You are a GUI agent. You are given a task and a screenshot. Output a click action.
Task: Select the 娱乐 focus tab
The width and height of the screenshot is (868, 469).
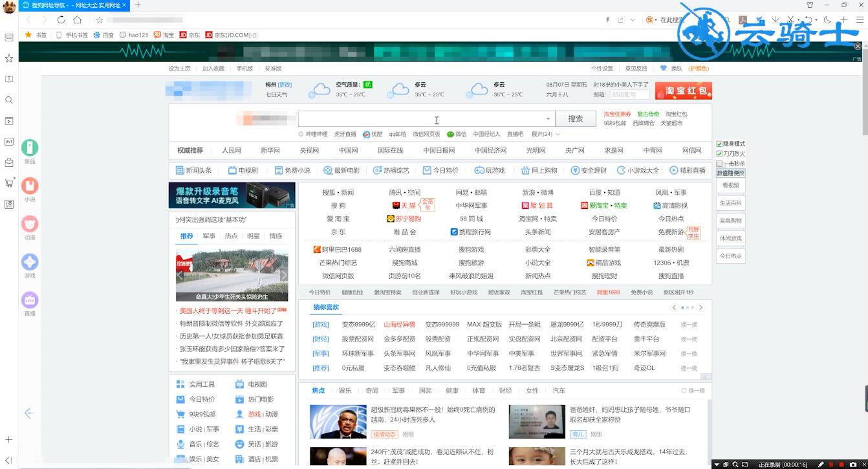click(345, 391)
